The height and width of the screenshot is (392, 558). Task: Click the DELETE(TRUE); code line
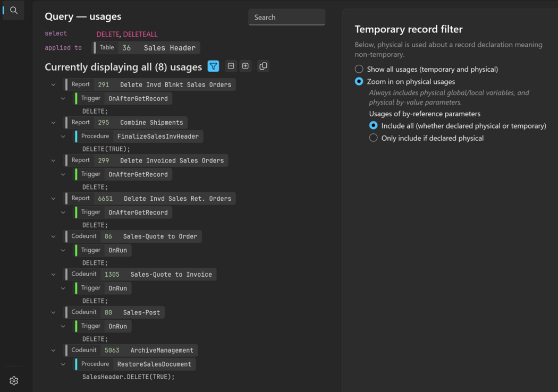click(x=106, y=149)
